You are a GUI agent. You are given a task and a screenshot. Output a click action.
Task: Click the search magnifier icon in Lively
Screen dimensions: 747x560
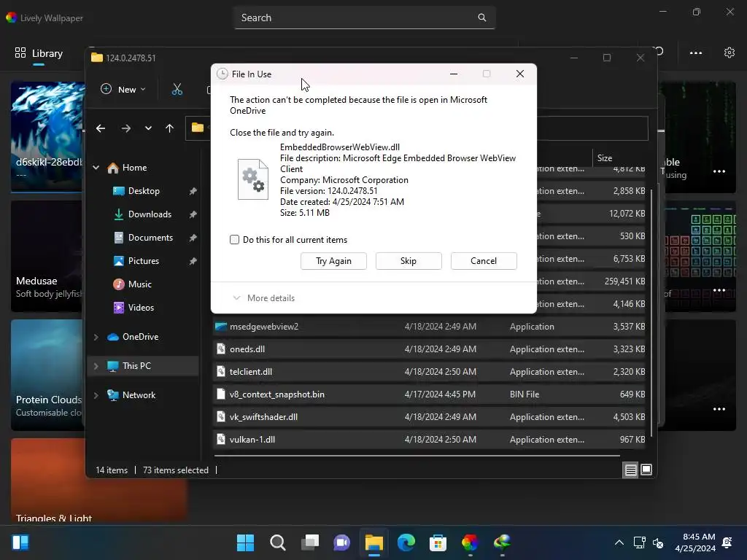[482, 17]
